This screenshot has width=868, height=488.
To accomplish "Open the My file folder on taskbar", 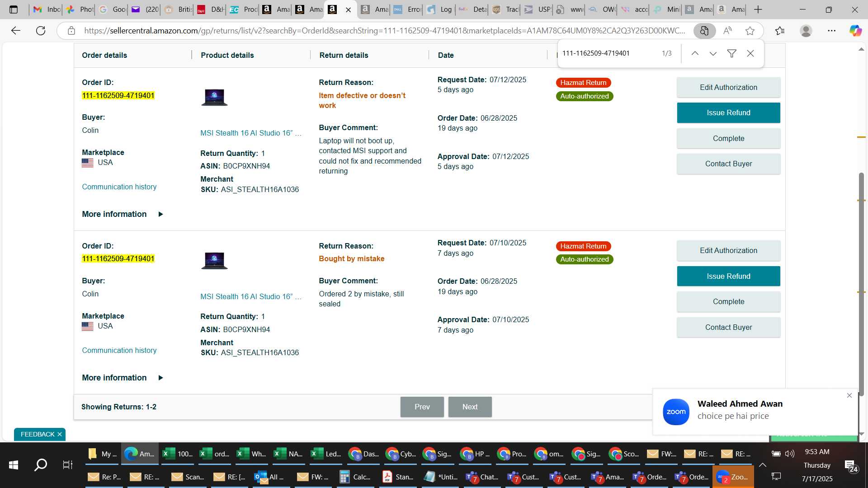I will click(x=102, y=454).
